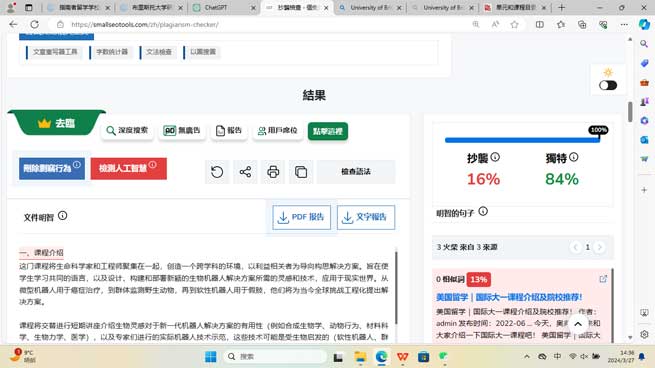
Task: Click the 用戶席位 user seats button
Action: tap(278, 131)
